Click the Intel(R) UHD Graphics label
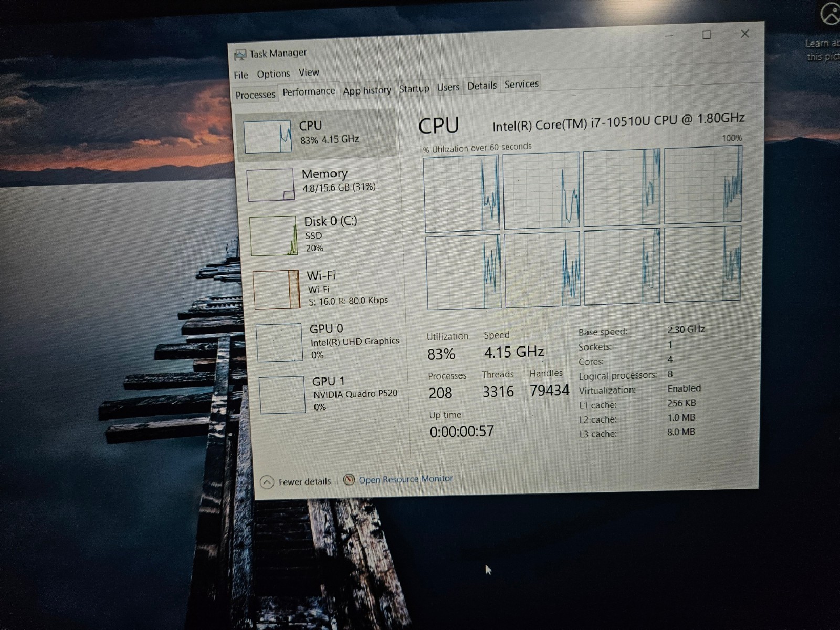This screenshot has width=840, height=630. click(x=355, y=342)
